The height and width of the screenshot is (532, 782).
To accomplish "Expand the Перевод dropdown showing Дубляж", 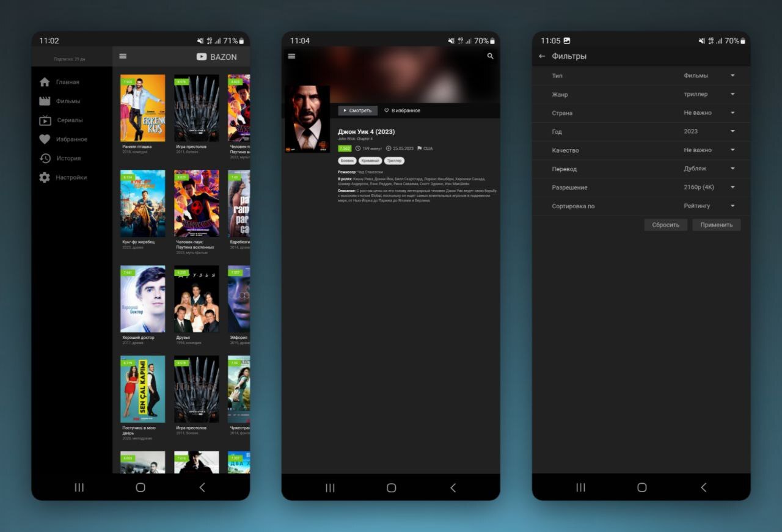I will 709,169.
